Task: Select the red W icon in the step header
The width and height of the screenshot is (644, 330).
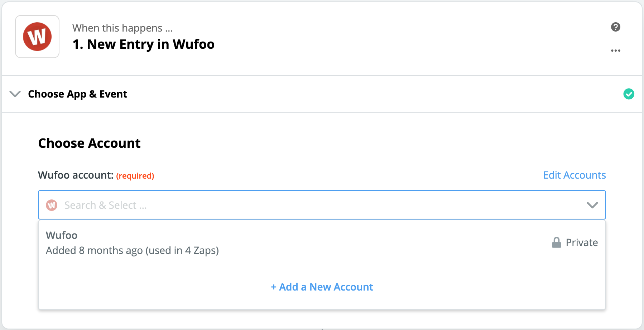Action: point(37,36)
